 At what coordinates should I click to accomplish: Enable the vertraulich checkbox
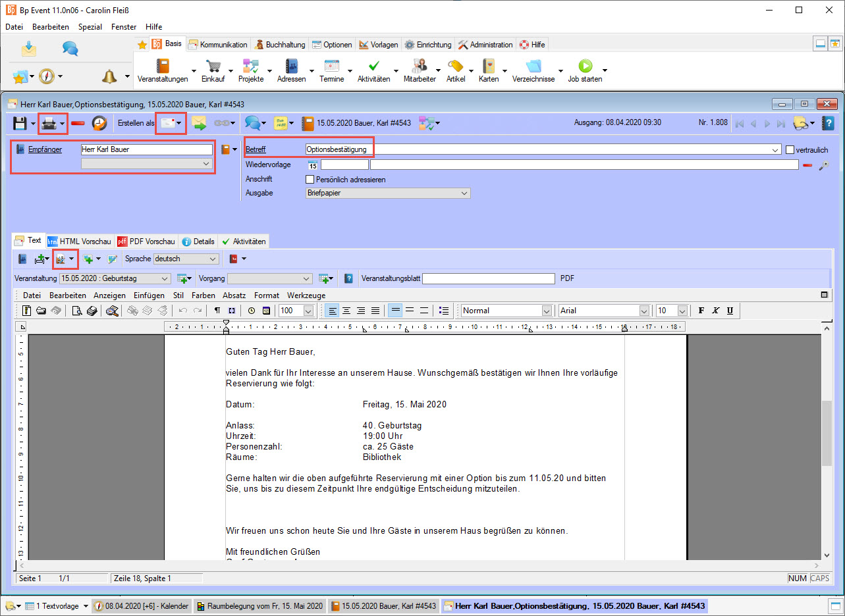[790, 150]
